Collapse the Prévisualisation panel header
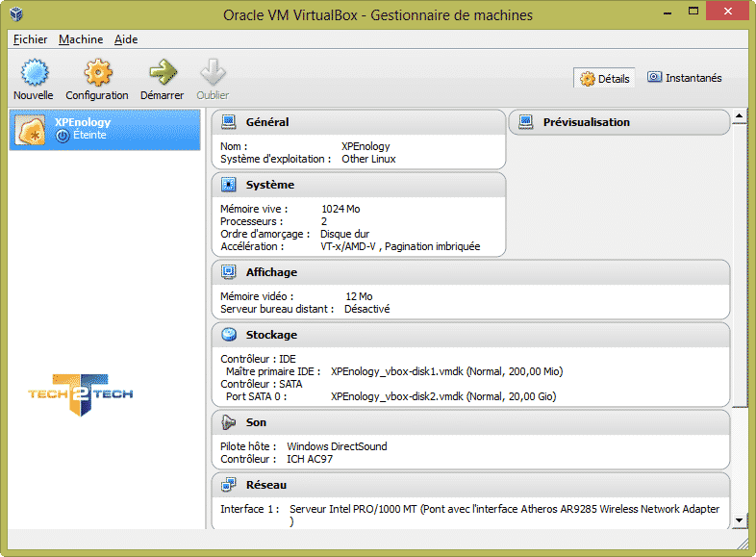The height and width of the screenshot is (557, 756). pyautogui.click(x=619, y=122)
